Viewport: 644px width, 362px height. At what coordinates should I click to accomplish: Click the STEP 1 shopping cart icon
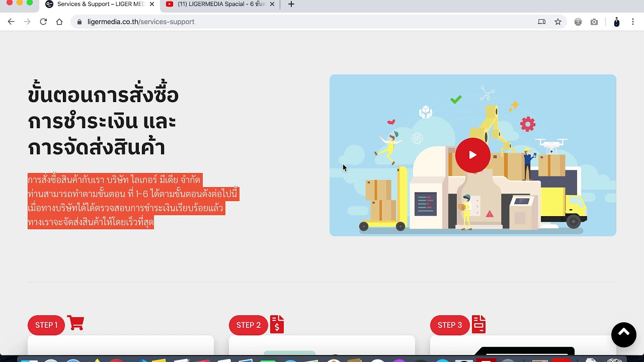click(75, 323)
